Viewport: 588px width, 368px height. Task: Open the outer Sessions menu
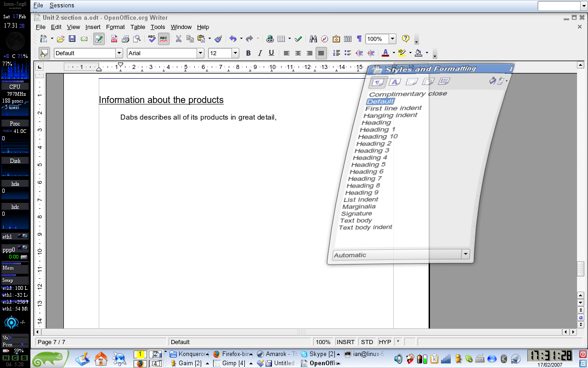click(x=62, y=6)
